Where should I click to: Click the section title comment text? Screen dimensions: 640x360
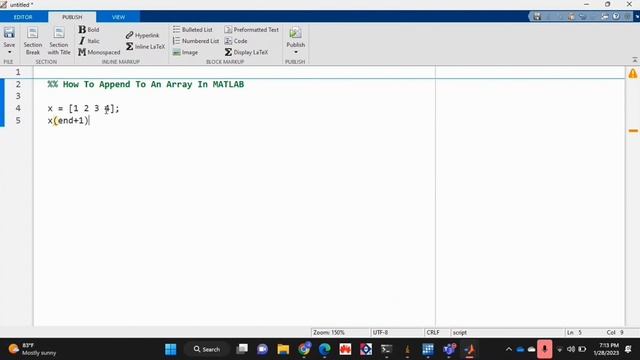click(x=146, y=84)
